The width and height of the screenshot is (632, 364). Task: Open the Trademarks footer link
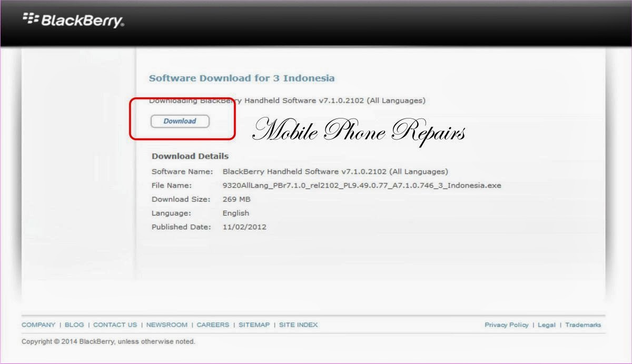(583, 325)
